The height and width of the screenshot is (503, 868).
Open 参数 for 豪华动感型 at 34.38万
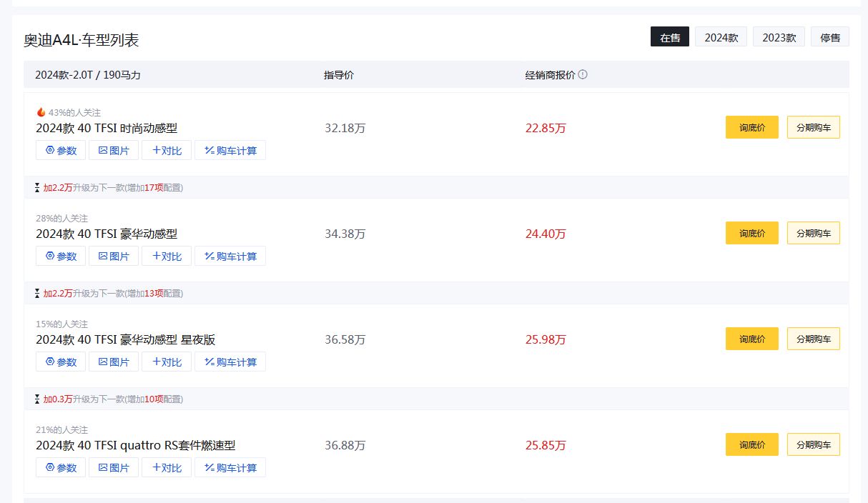tap(61, 256)
